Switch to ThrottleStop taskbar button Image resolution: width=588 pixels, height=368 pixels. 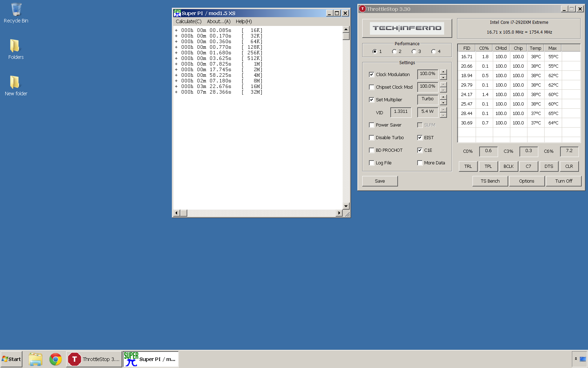click(94, 359)
